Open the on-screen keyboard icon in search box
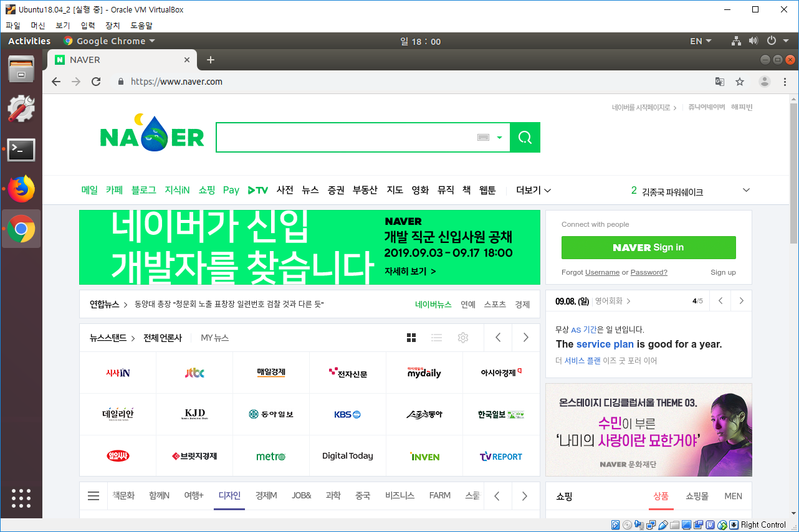Image resolution: width=799 pixels, height=532 pixels. click(483, 138)
